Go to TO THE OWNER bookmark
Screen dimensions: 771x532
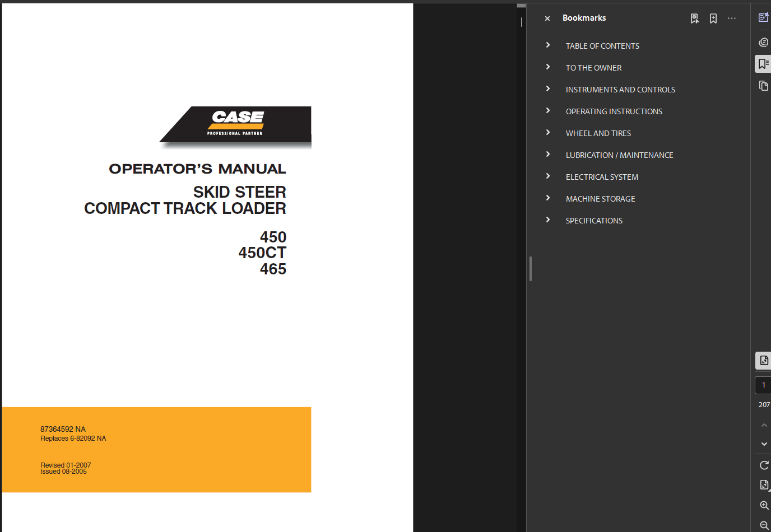click(593, 68)
